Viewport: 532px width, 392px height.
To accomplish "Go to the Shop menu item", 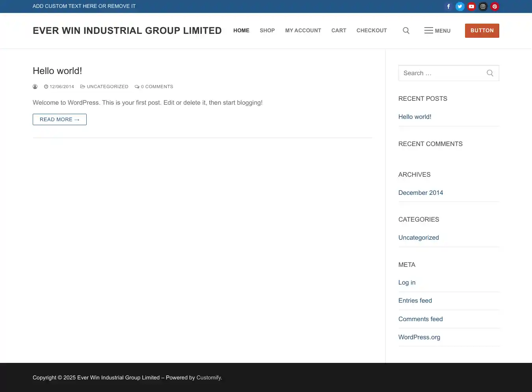I will point(267,31).
